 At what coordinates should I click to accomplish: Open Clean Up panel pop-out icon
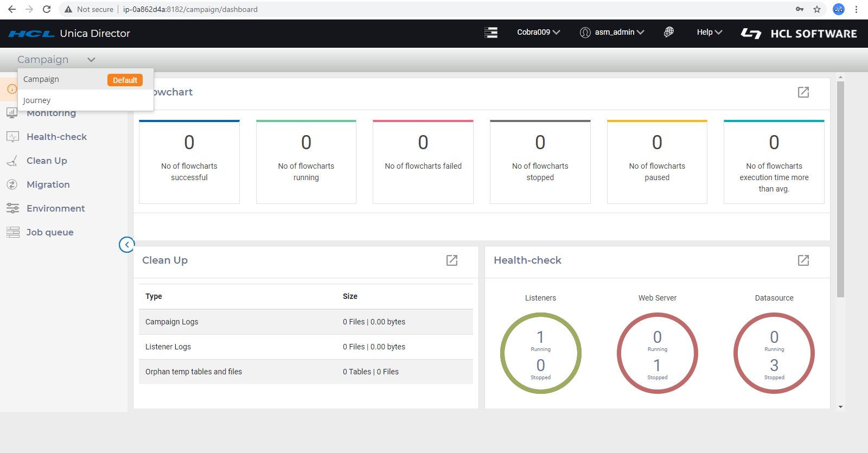pyautogui.click(x=452, y=260)
